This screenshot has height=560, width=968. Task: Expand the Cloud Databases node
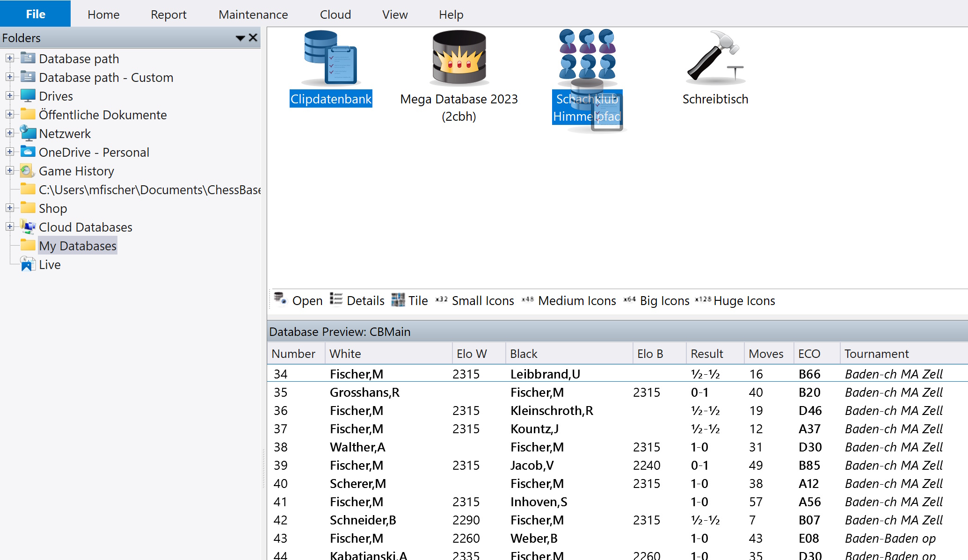pyautogui.click(x=9, y=226)
